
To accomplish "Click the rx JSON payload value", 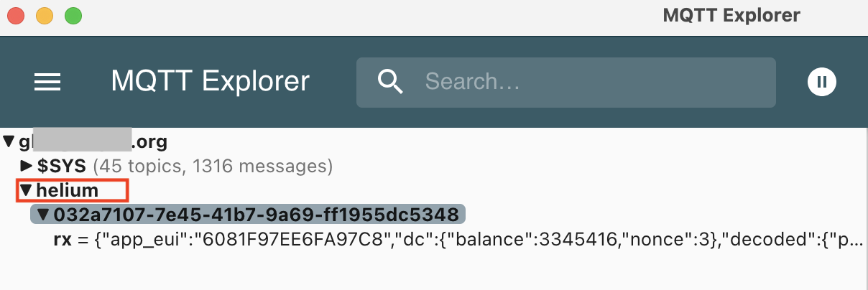I will [474, 239].
